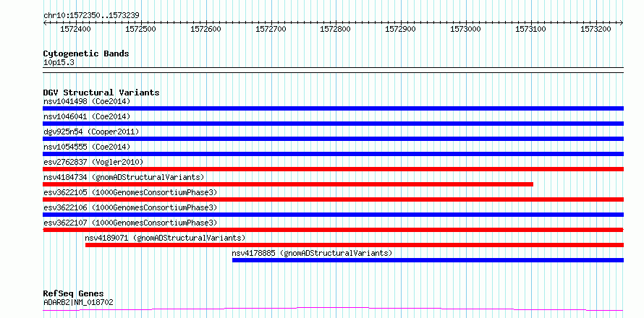
Task: Select the blue nsv1054555 variant bar
Action: pos(333,154)
